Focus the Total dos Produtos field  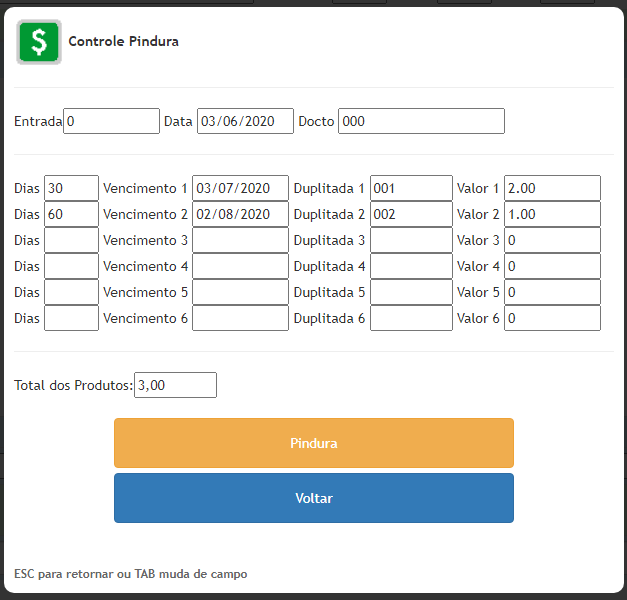(175, 385)
